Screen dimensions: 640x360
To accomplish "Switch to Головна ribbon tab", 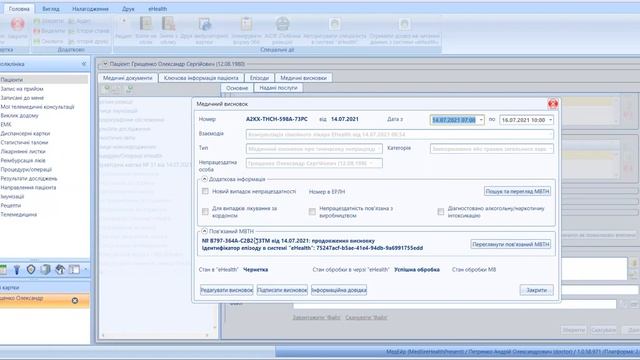I will (x=19, y=9).
